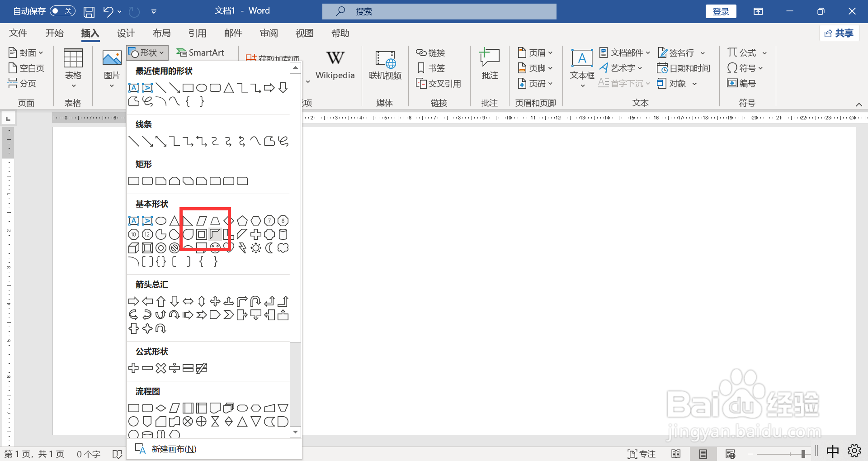Switch to the Home tab
868x461 pixels.
tap(54, 33)
